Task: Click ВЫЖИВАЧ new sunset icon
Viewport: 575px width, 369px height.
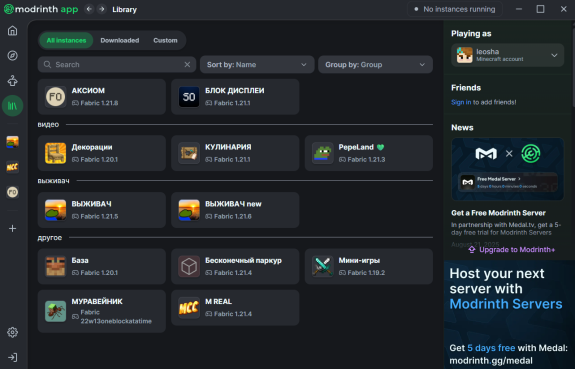Action: tap(189, 210)
